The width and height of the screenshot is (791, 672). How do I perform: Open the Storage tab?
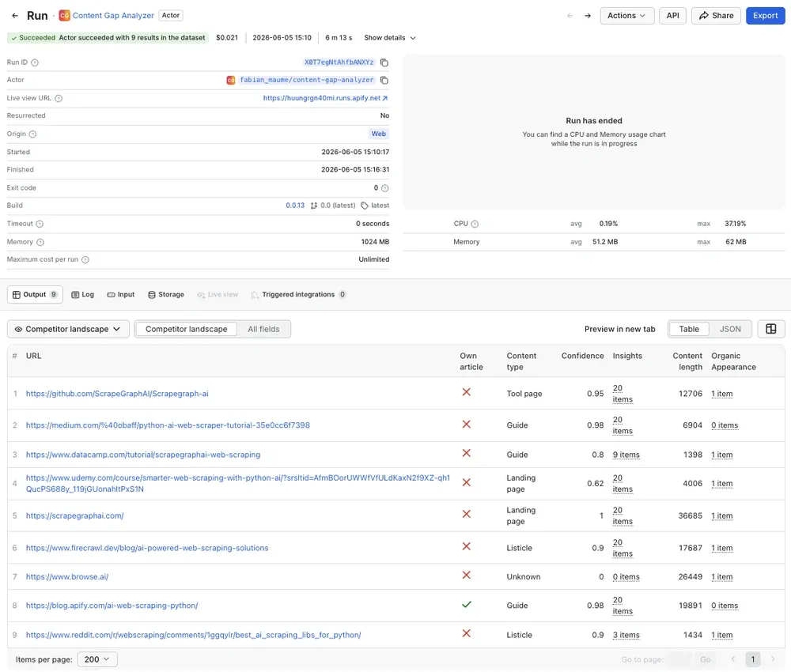[166, 294]
